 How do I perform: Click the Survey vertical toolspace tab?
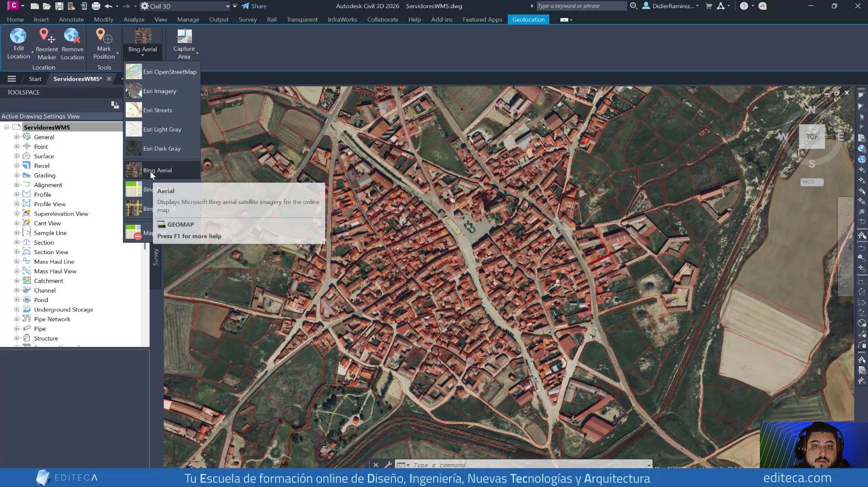point(156,257)
